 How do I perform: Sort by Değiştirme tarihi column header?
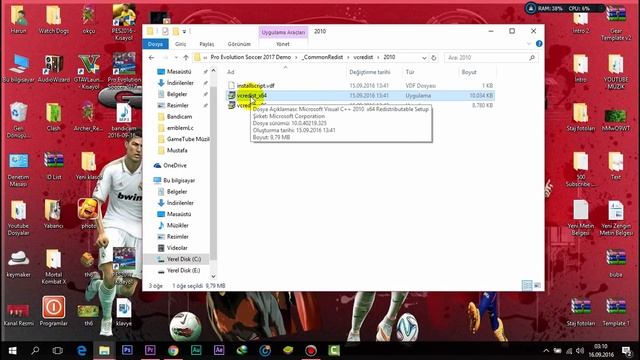point(370,72)
